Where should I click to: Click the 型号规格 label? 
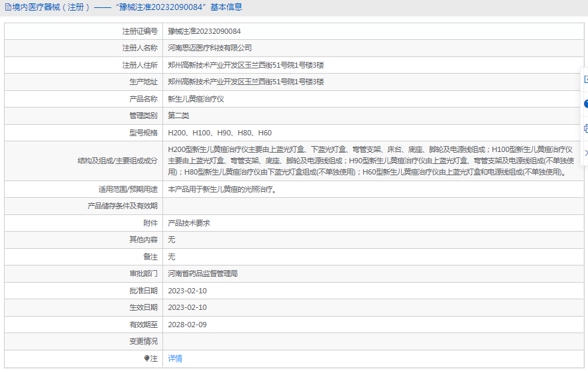[144, 133]
